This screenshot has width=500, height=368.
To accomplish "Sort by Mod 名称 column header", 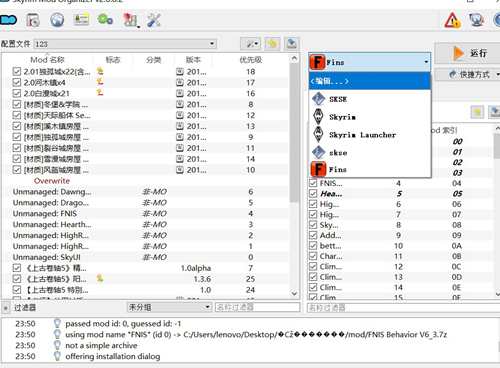I will click(x=47, y=60).
